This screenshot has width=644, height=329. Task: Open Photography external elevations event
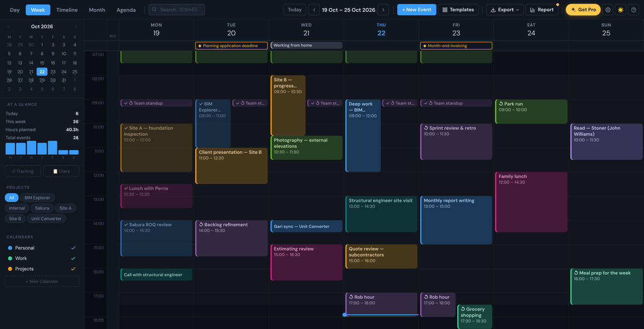[x=306, y=148]
